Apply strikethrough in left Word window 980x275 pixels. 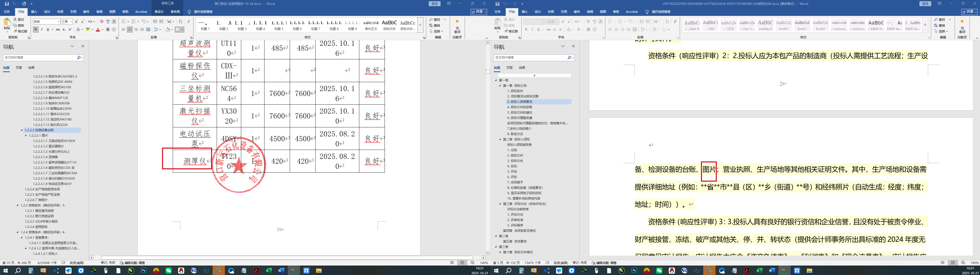58,29
